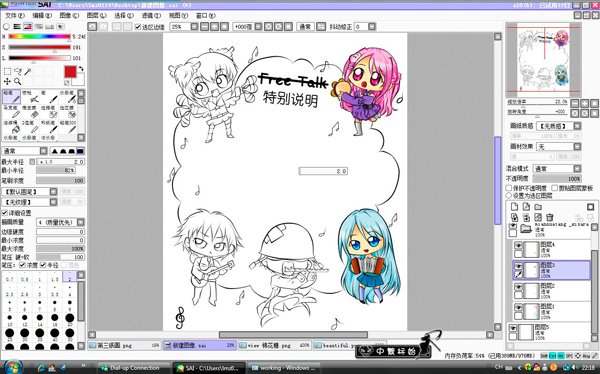The height and width of the screenshot is (374, 600).
Task: Create a new layer via page icon
Action: [x=514, y=207]
